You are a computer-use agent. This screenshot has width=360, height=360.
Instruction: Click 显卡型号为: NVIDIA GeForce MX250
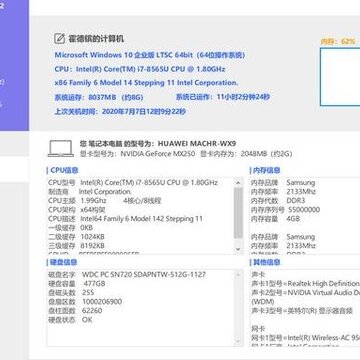[138, 154]
